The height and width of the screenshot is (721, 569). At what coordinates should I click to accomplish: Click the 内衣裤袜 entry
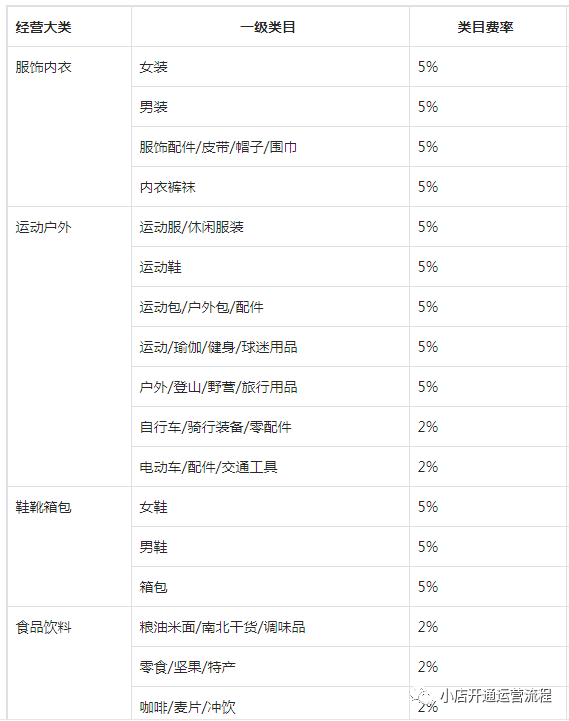[167, 187]
